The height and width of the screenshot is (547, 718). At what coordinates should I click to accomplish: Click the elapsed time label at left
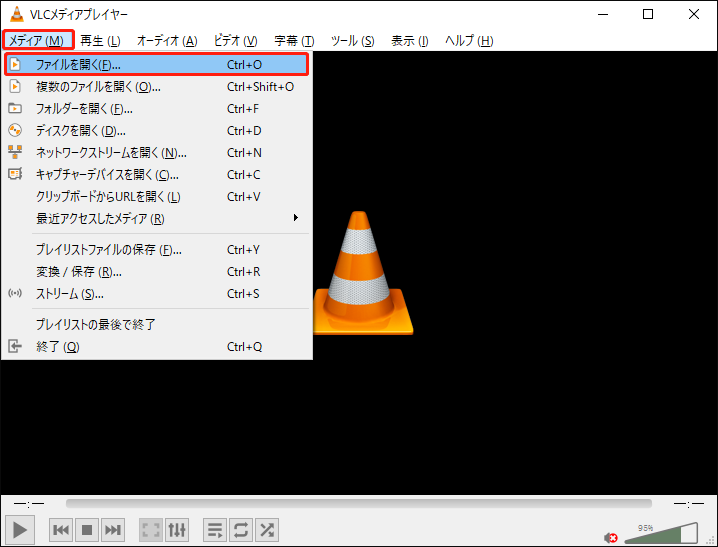coord(29,504)
